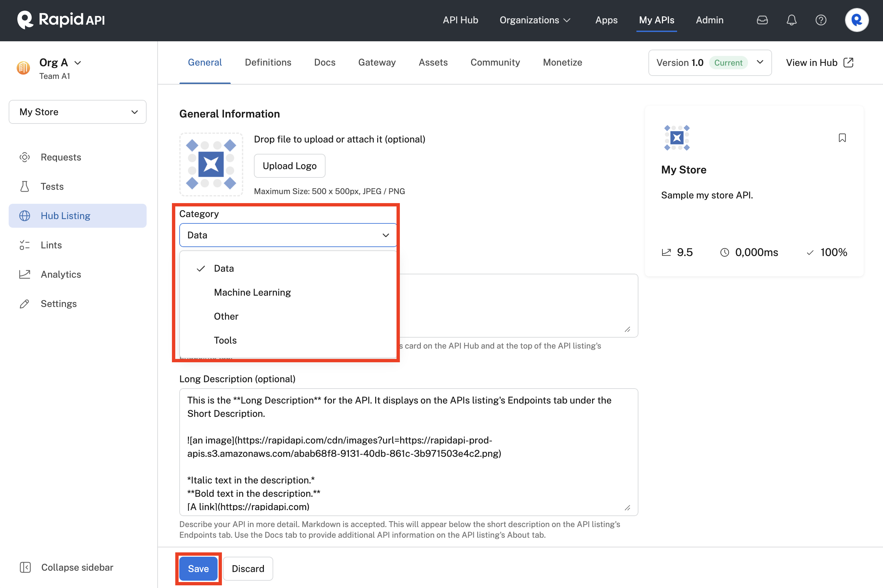This screenshot has width=883, height=588.
Task: Switch to the Monetize tab
Action: (x=562, y=62)
